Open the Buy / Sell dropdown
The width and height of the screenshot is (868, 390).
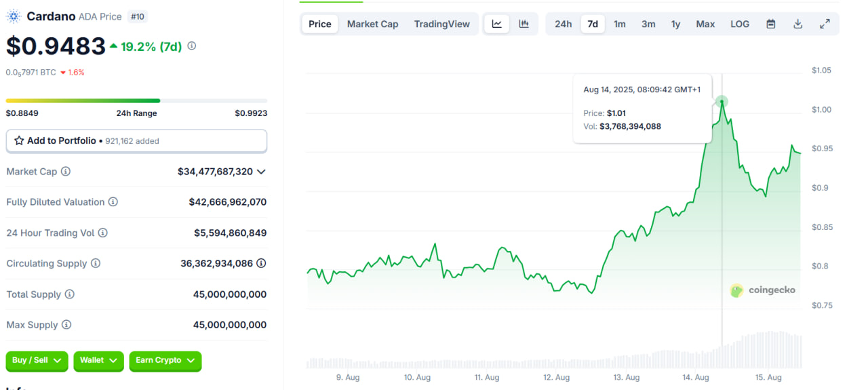(37, 360)
